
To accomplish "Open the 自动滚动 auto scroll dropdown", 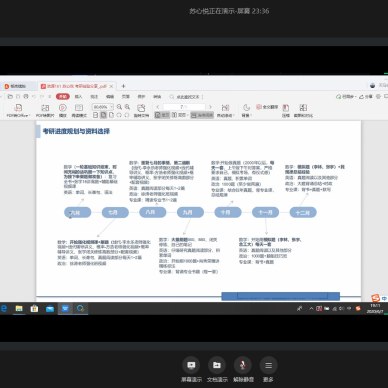I will (226, 111).
